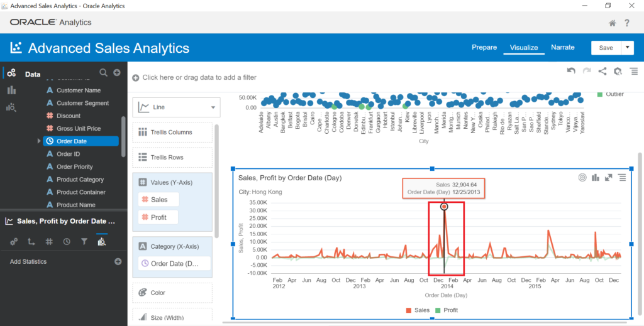Screen dimensions: 644x326
Task: Click the Trellis Rows drop target
Action: tap(172, 157)
